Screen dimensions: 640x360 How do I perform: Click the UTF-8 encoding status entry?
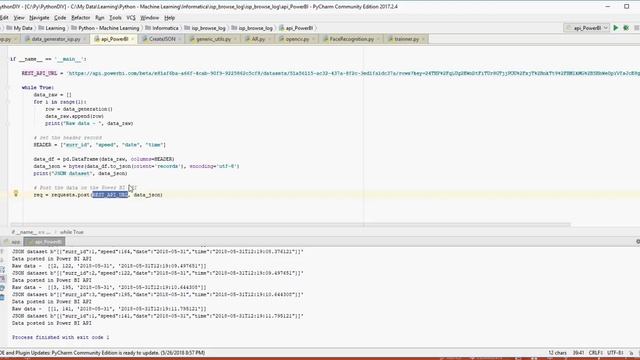(615, 353)
